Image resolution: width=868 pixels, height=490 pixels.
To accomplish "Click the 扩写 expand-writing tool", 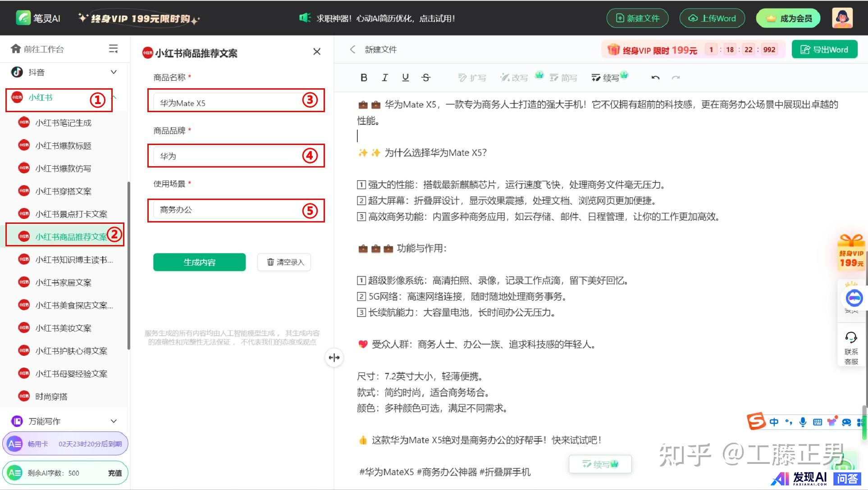I will [x=472, y=77].
